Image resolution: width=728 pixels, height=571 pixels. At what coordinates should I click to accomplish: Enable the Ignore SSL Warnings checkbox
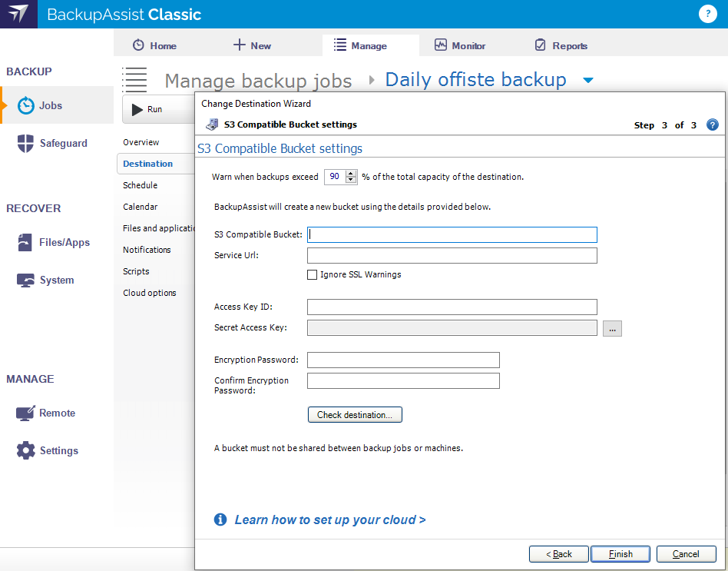pyautogui.click(x=312, y=274)
